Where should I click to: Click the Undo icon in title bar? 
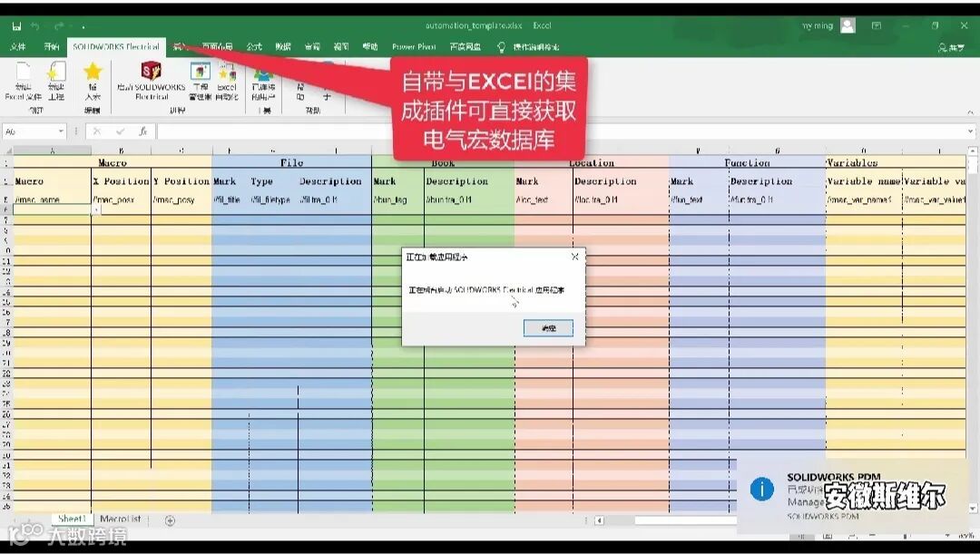tap(35, 26)
